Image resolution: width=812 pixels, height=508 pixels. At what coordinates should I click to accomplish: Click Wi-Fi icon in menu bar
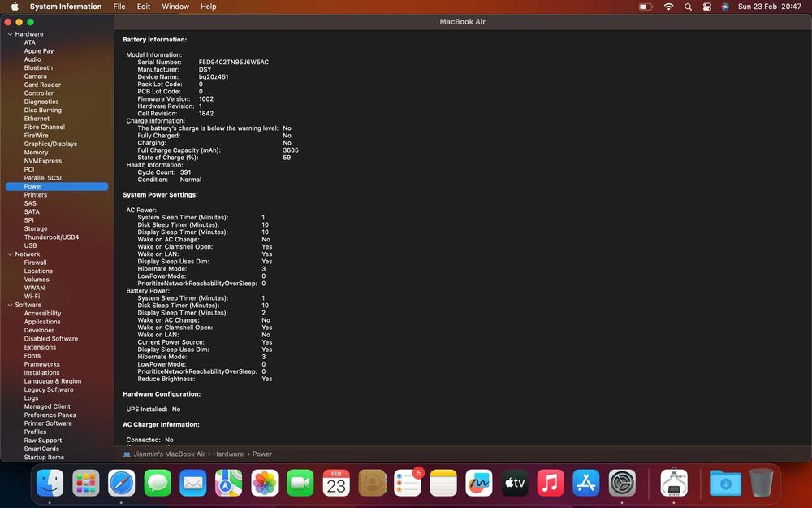coord(668,7)
